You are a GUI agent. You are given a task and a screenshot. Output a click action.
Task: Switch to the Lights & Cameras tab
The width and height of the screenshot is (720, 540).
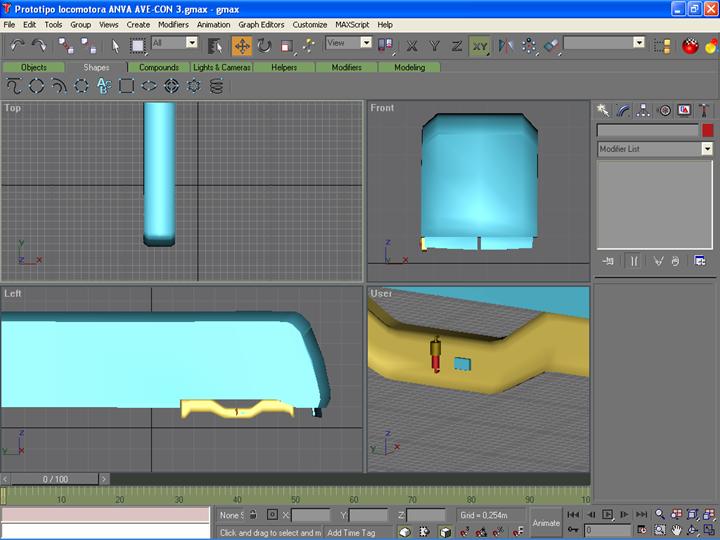pyautogui.click(x=221, y=67)
